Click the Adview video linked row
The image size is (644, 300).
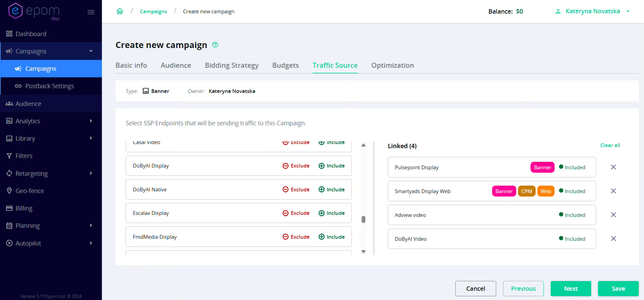(x=492, y=215)
